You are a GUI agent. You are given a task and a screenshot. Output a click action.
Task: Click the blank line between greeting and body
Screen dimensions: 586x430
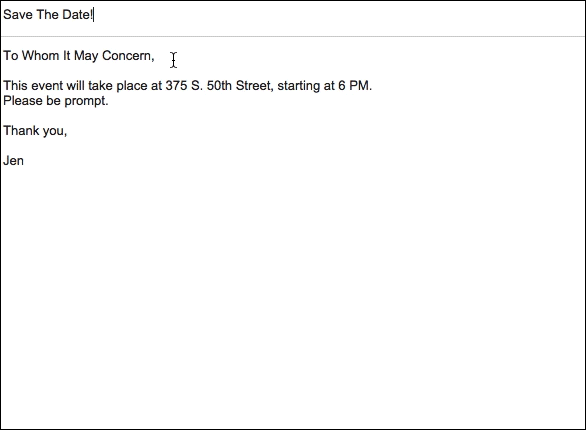click(x=293, y=71)
